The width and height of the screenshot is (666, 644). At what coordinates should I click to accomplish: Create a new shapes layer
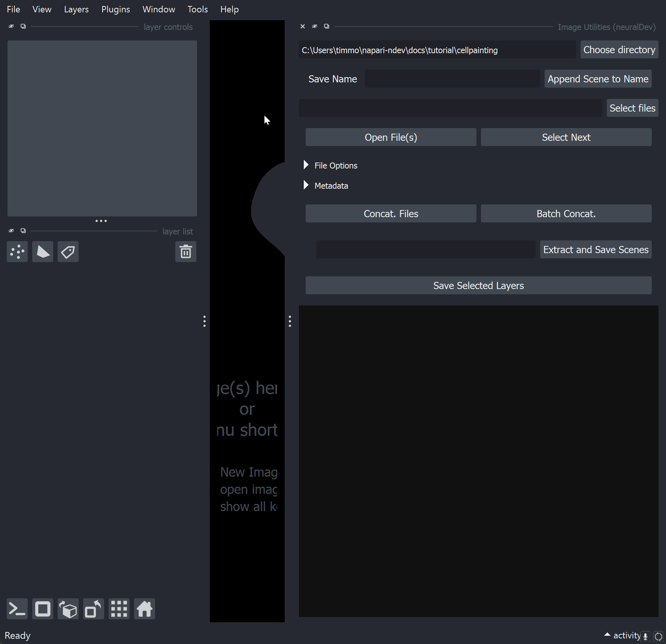tap(43, 252)
